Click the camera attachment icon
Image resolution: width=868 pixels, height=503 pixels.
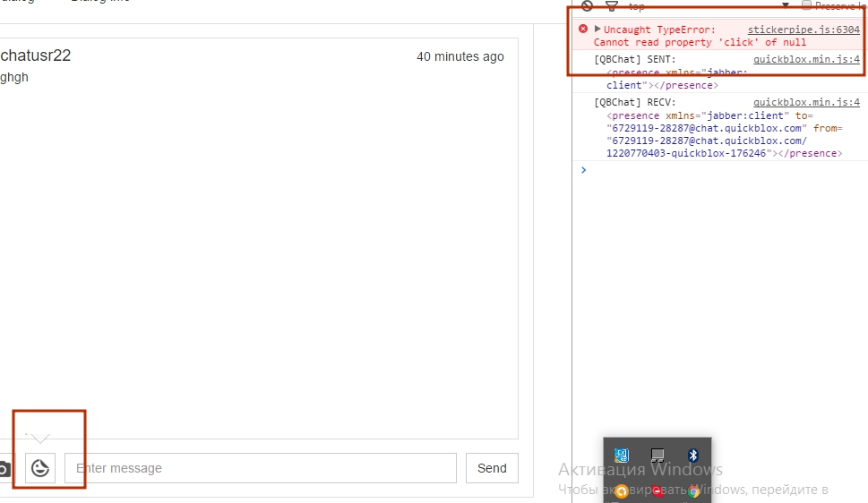[4, 469]
